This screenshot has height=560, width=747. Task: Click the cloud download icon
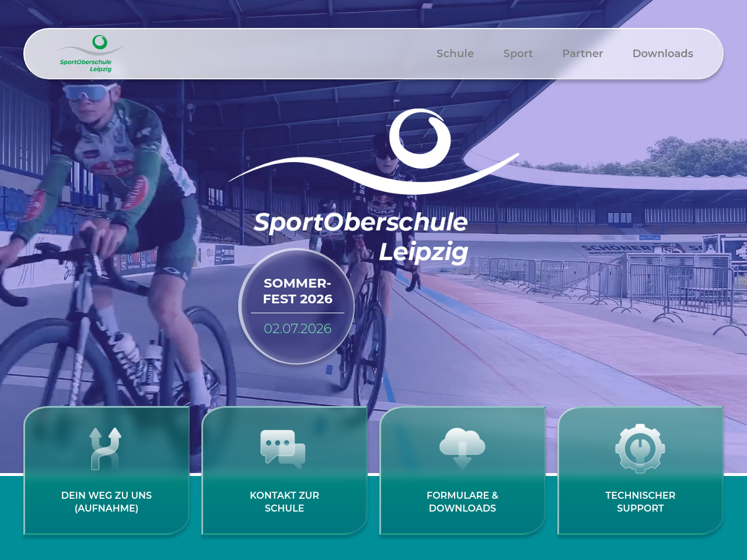[462, 449]
